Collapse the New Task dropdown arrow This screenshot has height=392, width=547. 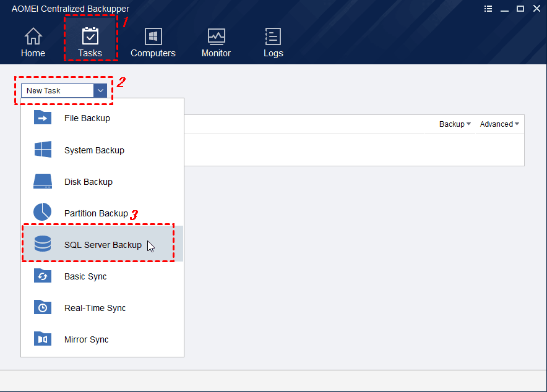click(100, 91)
